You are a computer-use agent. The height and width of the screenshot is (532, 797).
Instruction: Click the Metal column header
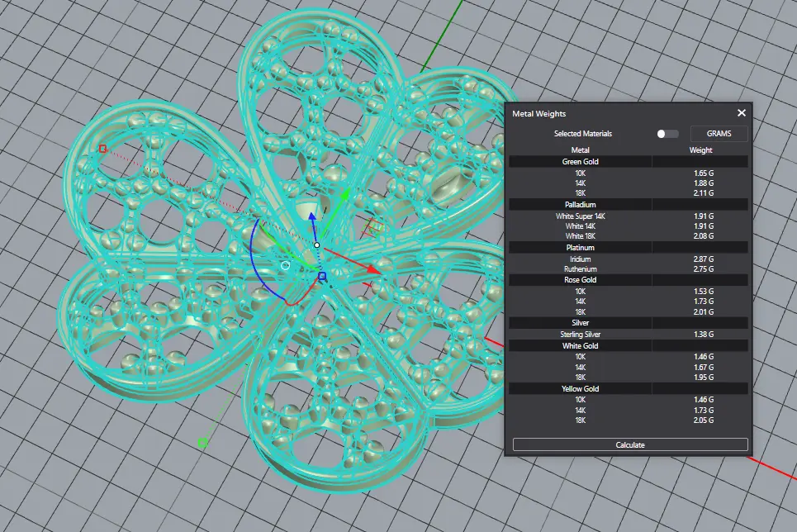coord(580,150)
